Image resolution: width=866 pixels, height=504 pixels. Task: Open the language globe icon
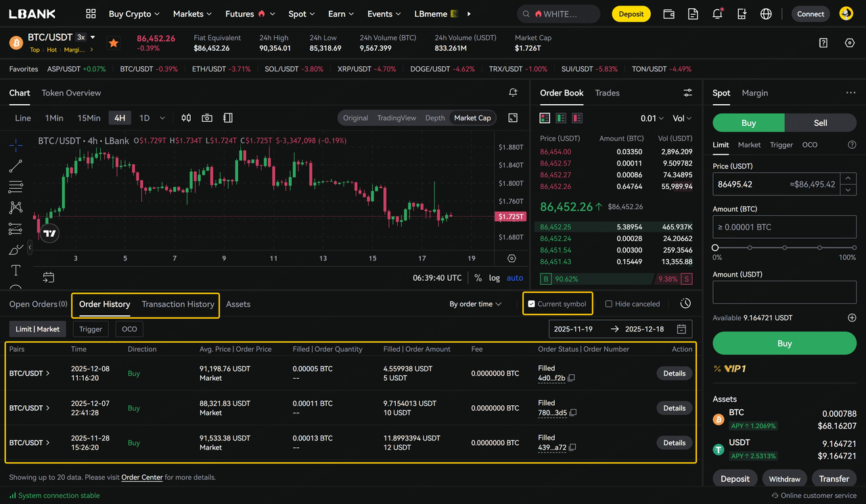click(766, 14)
